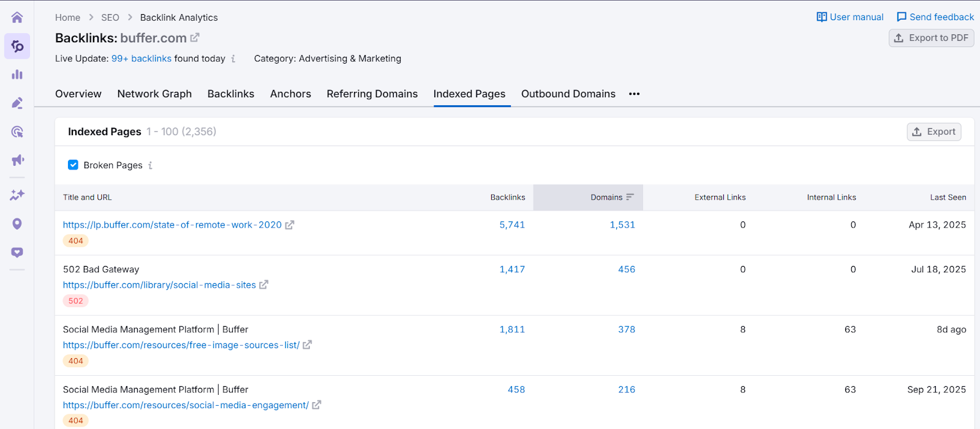Go to the Network Graph tab

click(154, 94)
